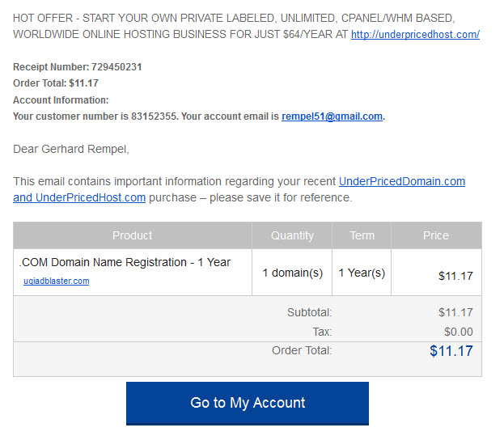Click the Price column header

pyautogui.click(x=436, y=235)
